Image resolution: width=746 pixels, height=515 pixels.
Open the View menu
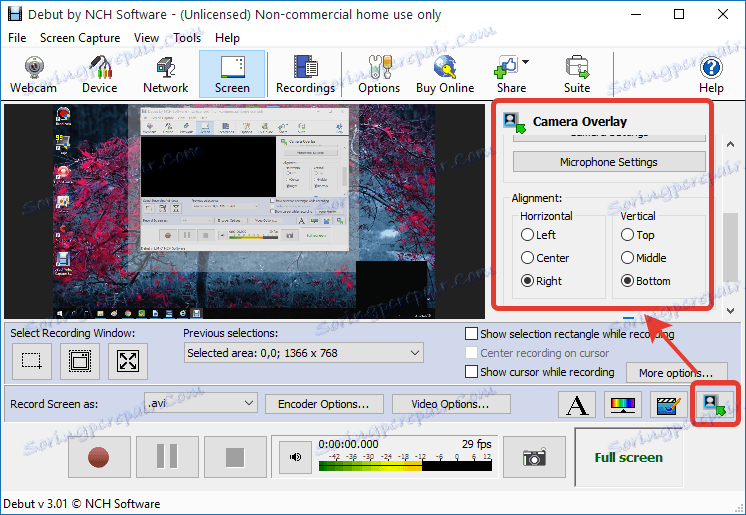pyautogui.click(x=146, y=38)
